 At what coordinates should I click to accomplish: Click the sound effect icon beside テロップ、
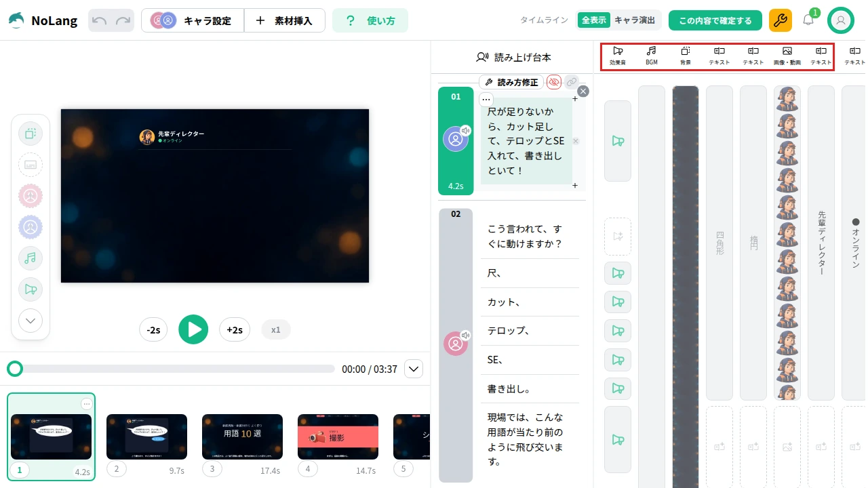[618, 331]
